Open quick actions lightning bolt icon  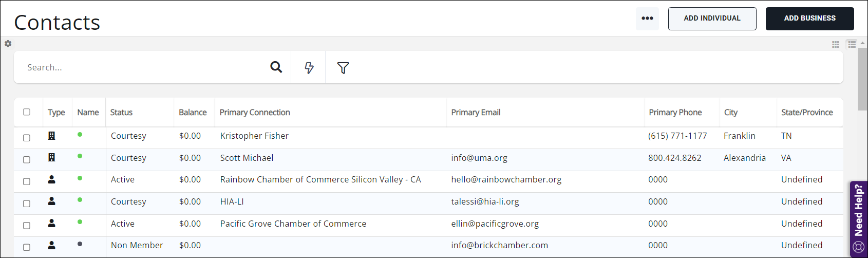tap(309, 67)
